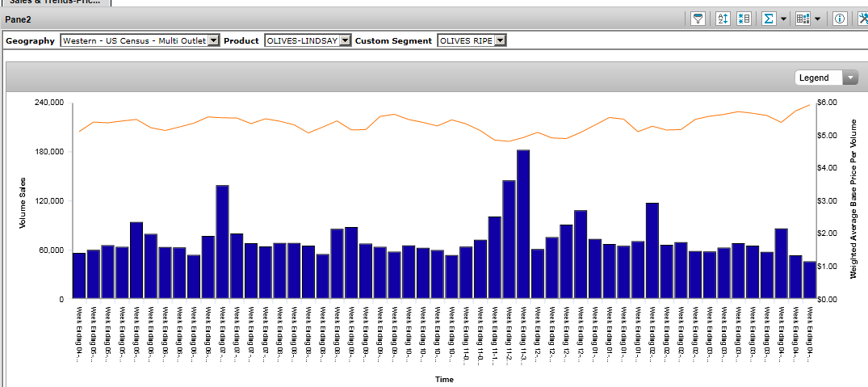Expand the Sigma totals dropdown arrow
868x387 pixels.
point(783,19)
